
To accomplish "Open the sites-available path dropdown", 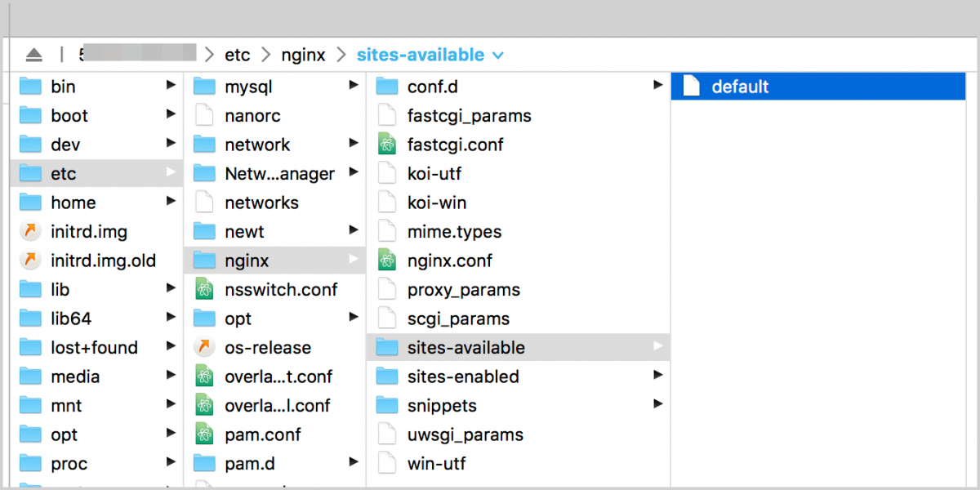I will pyautogui.click(x=499, y=56).
